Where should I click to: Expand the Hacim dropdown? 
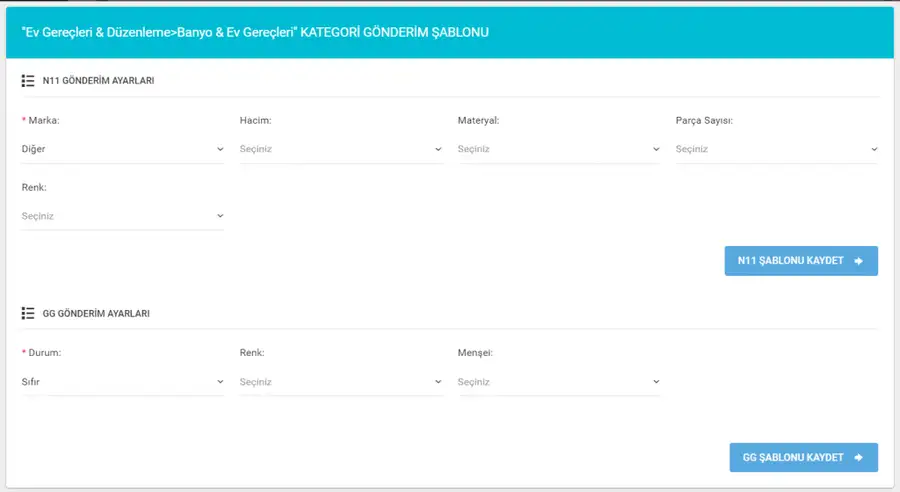340,149
